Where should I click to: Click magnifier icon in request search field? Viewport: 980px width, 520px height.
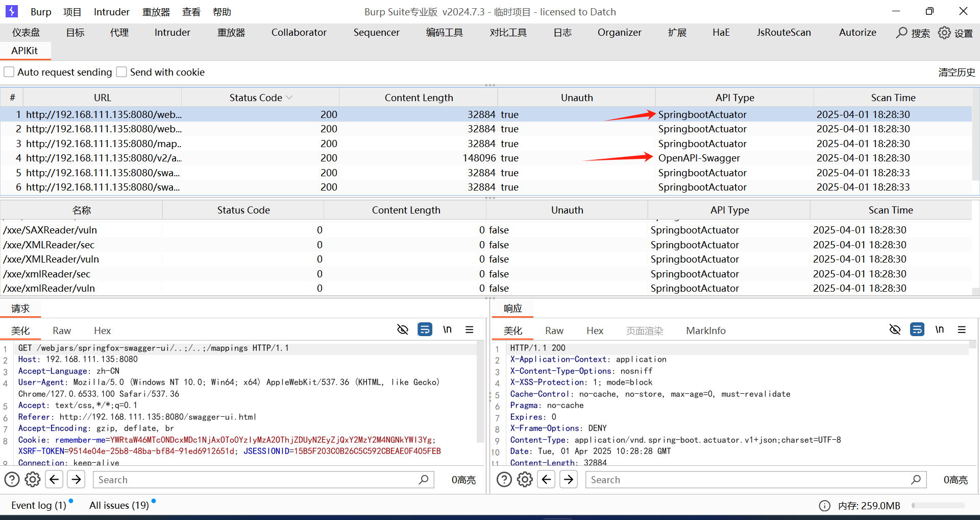[x=423, y=479]
